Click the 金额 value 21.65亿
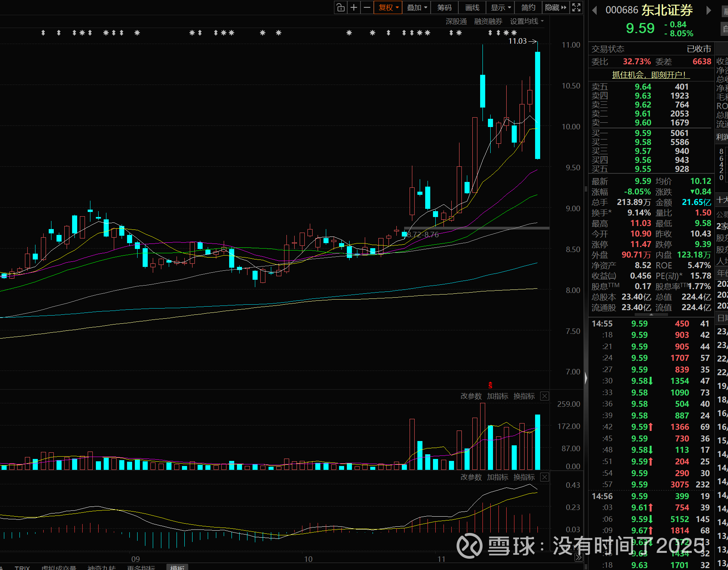Image resolution: width=728 pixels, height=570 pixels. pyautogui.click(x=696, y=202)
